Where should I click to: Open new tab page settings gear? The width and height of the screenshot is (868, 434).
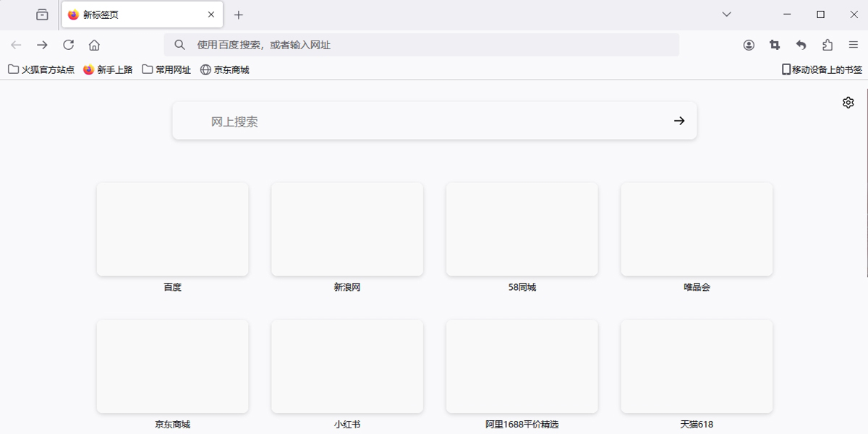point(848,103)
